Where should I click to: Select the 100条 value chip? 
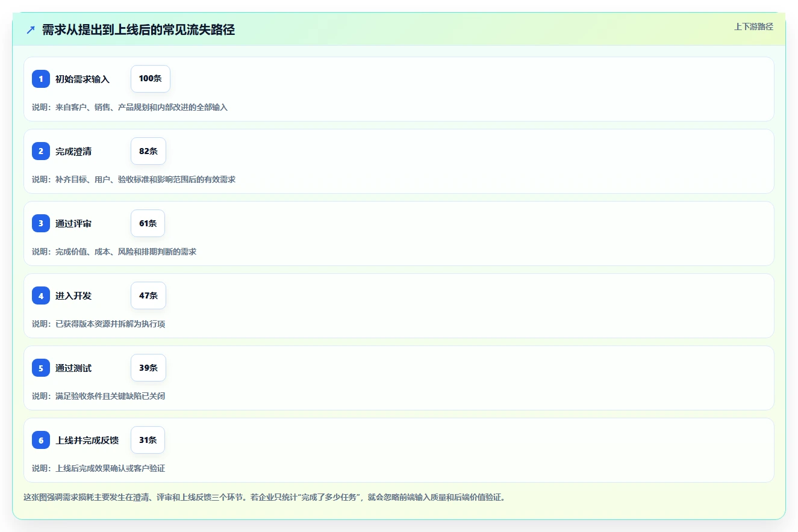151,79
